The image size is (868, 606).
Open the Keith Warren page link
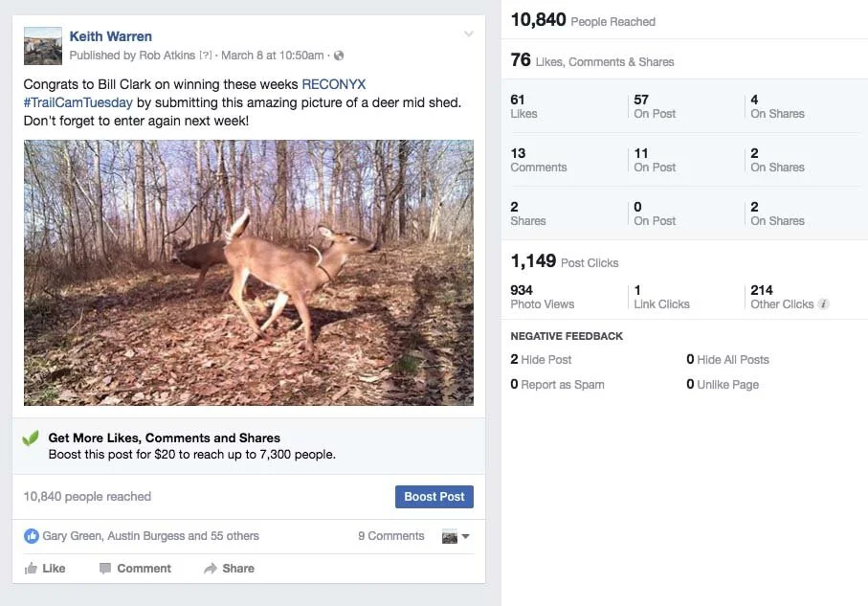click(x=110, y=36)
